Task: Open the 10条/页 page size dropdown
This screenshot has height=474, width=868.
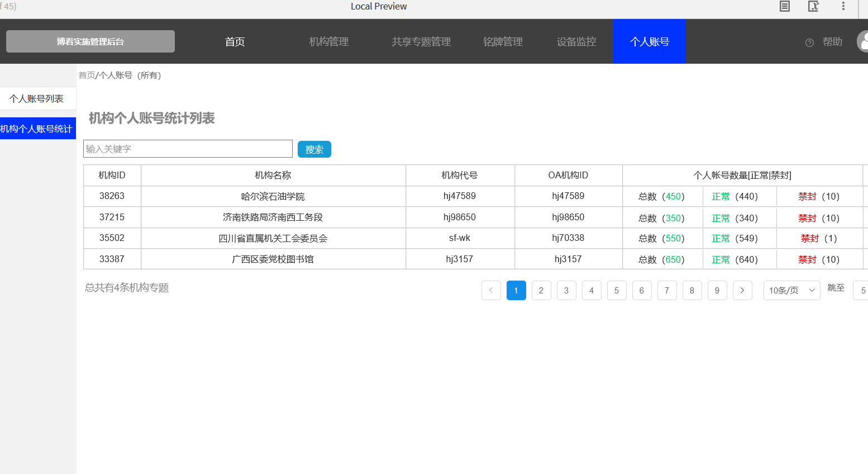Action: [x=791, y=290]
